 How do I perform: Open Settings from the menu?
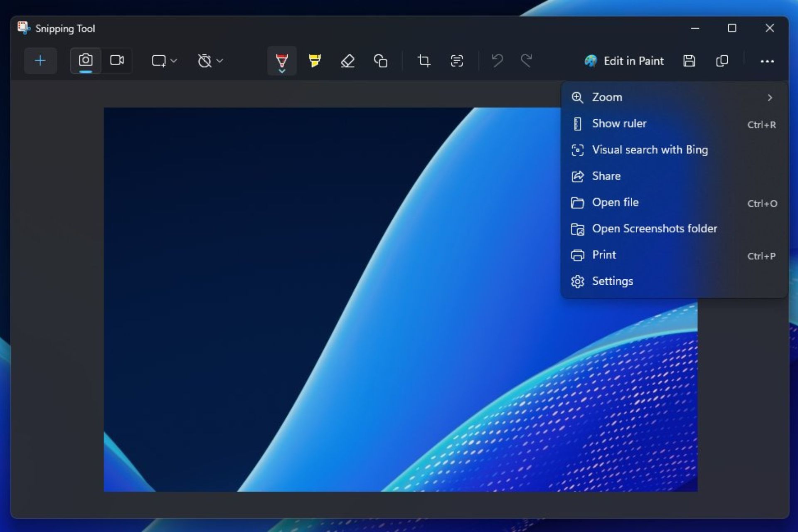click(x=613, y=280)
